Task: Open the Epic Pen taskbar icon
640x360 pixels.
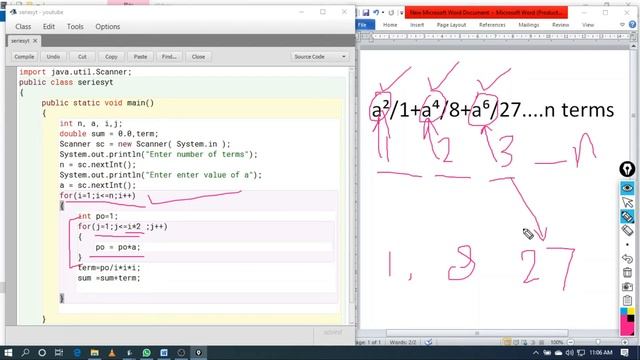Action: (x=198, y=353)
